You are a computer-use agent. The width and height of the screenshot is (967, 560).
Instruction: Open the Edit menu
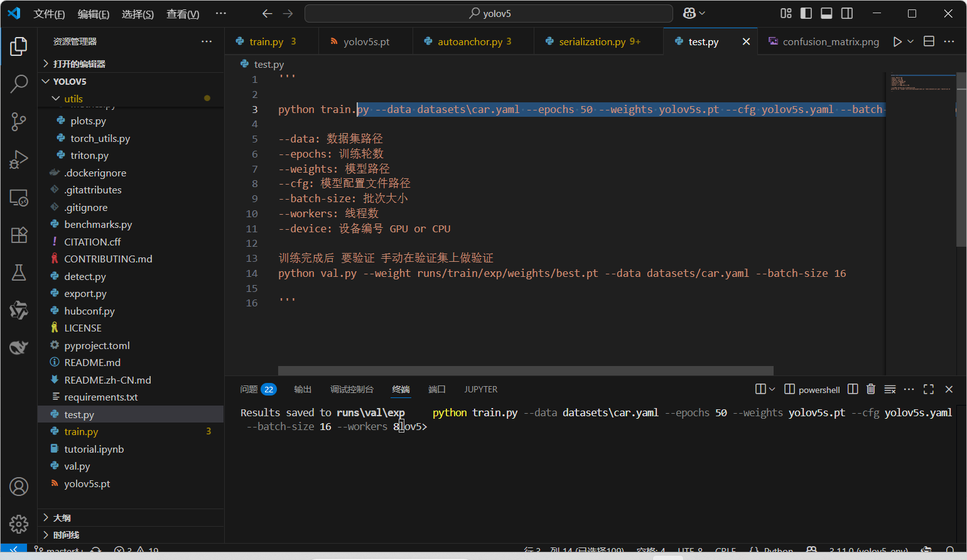(94, 14)
